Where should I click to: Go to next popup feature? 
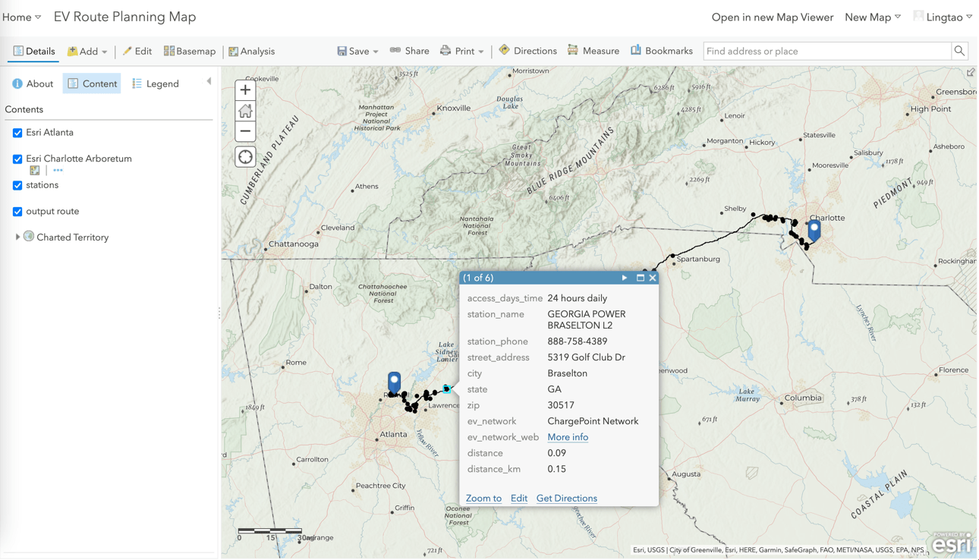click(x=625, y=278)
